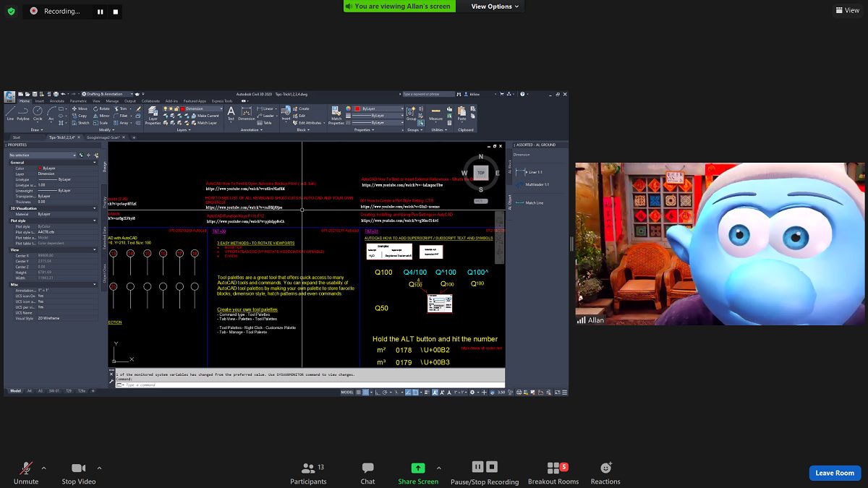Click Edit Attributes block tool
Image resolution: width=868 pixels, height=488 pixels.
(x=310, y=123)
